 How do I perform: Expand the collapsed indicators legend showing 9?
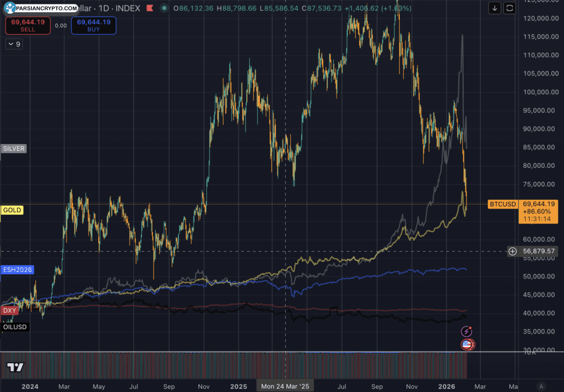coord(14,44)
